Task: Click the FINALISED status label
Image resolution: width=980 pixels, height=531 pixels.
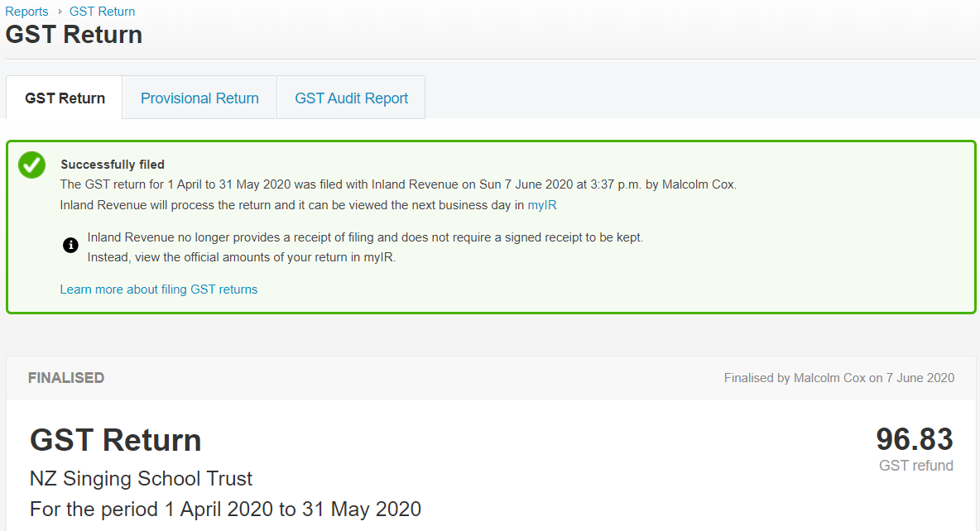Action: (66, 378)
